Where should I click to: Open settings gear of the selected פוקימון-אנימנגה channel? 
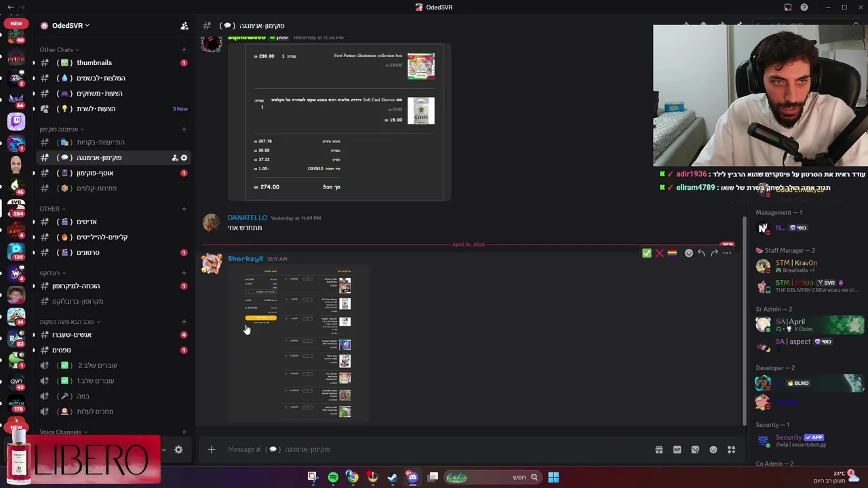click(x=184, y=157)
